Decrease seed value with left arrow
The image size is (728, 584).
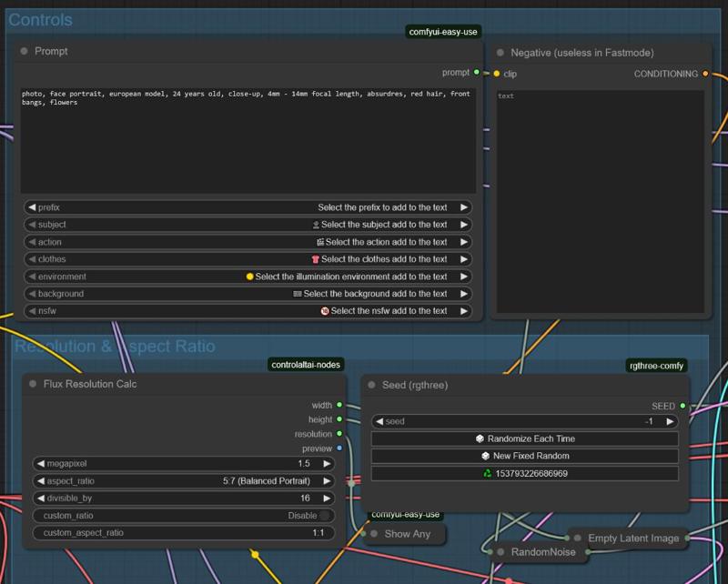379,421
